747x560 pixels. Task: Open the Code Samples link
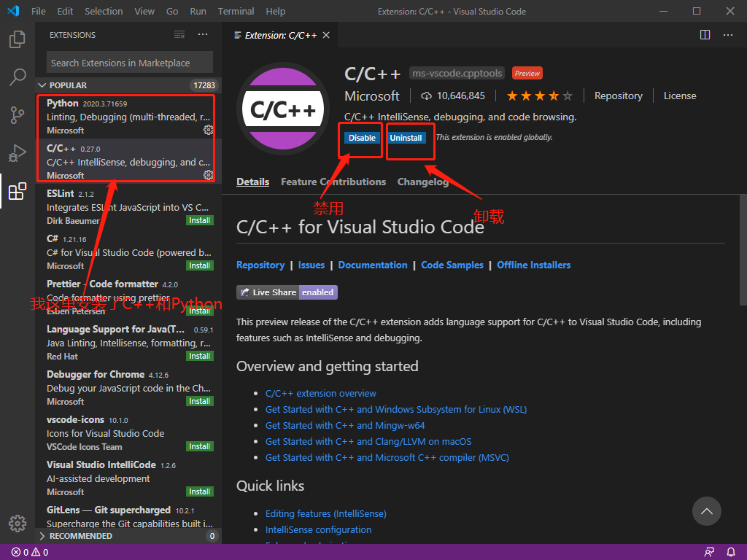452,265
